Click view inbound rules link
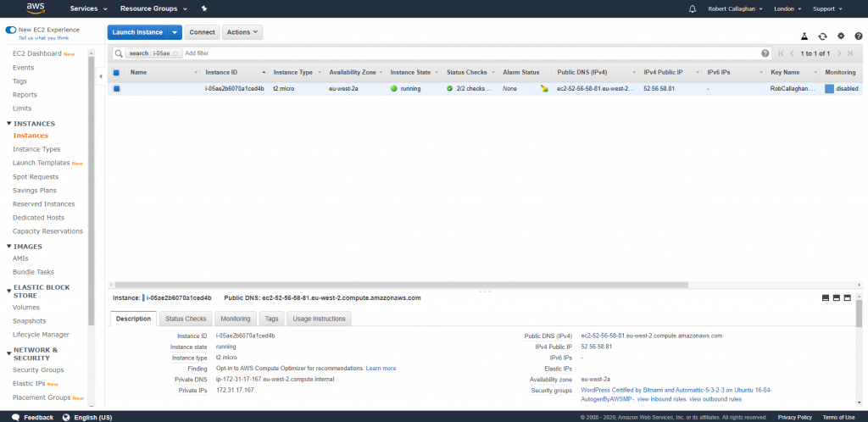This screenshot has width=868, height=422. pos(662,399)
